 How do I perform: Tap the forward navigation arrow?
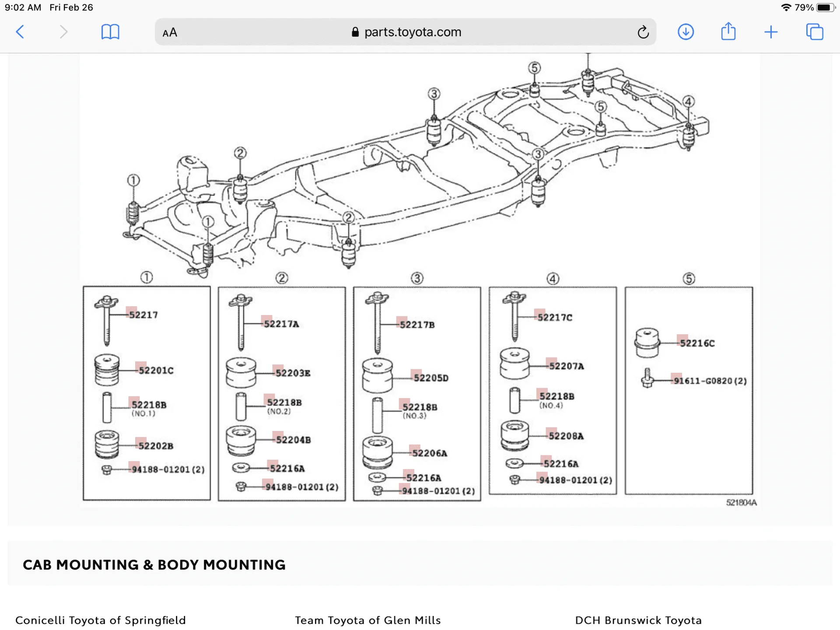(63, 32)
